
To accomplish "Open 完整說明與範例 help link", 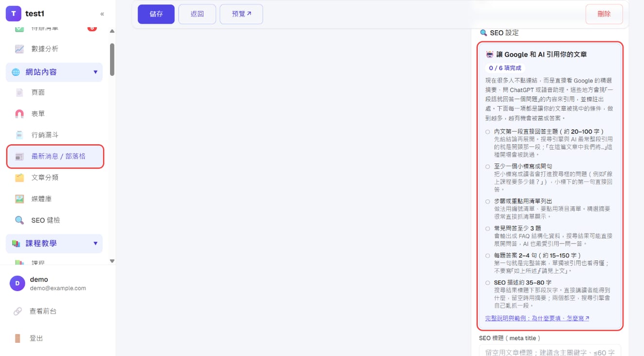I will click(537, 319).
